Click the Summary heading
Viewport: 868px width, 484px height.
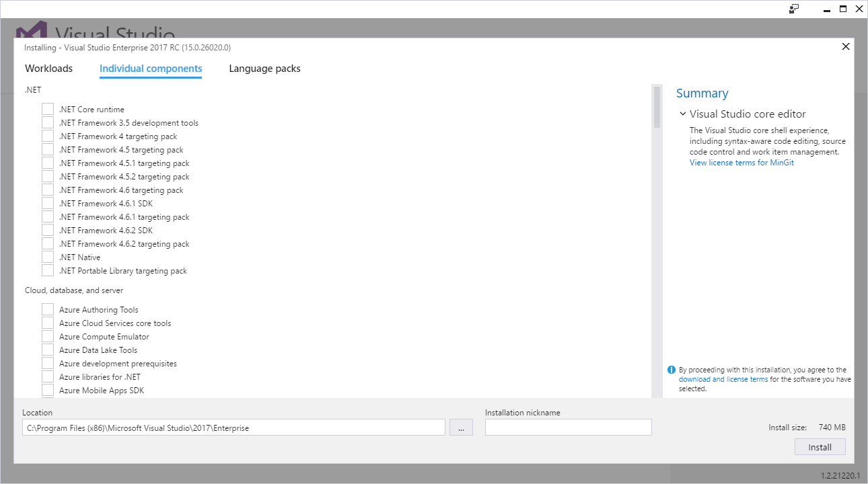(x=702, y=93)
